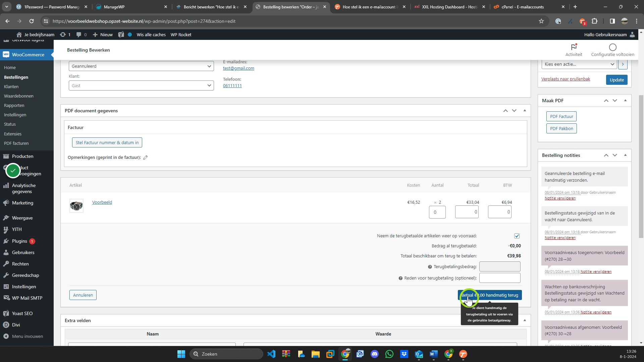Image resolution: width=644 pixels, height=362 pixels.
Task: Open Chrome extensions puzzle icon
Action: 594,21
